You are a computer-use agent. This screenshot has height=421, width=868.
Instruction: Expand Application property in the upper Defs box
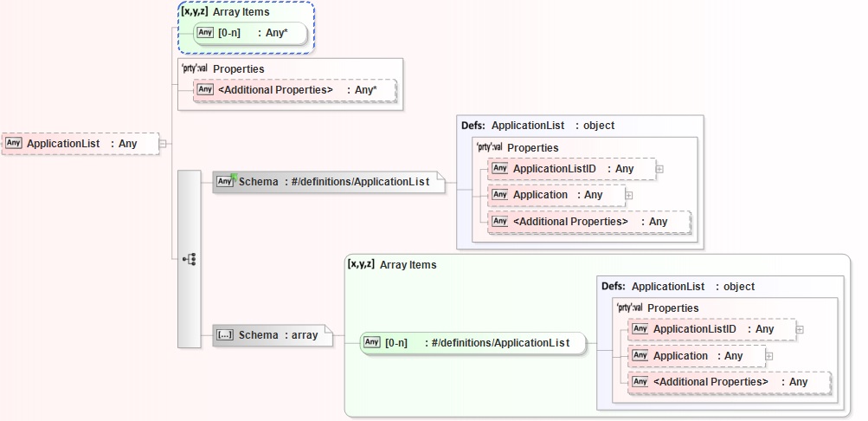[629, 195]
